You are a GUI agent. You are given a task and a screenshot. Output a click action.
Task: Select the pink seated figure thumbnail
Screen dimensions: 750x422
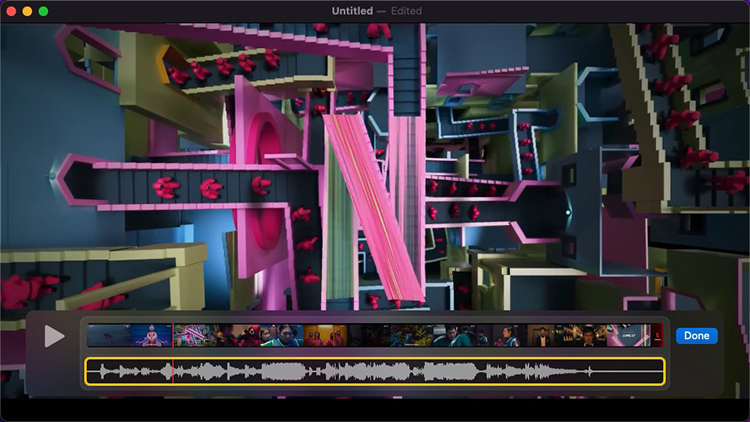tap(151, 335)
